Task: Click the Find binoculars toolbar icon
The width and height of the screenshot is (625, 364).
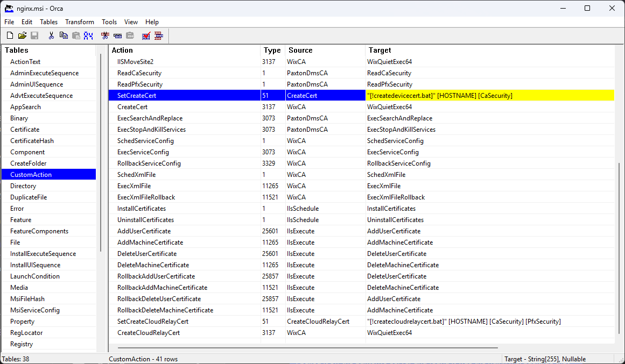Action: click(88, 36)
